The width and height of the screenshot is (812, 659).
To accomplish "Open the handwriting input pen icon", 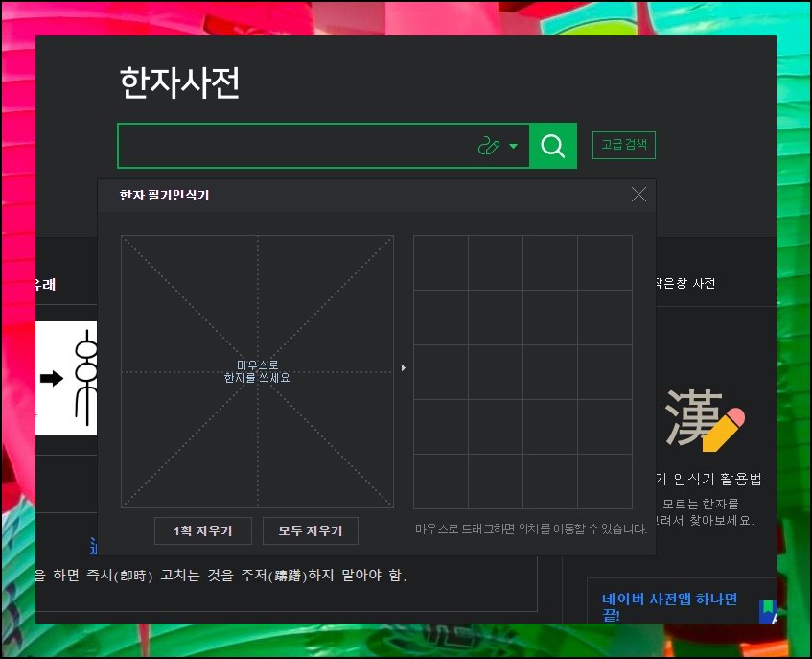I will tap(488, 146).
